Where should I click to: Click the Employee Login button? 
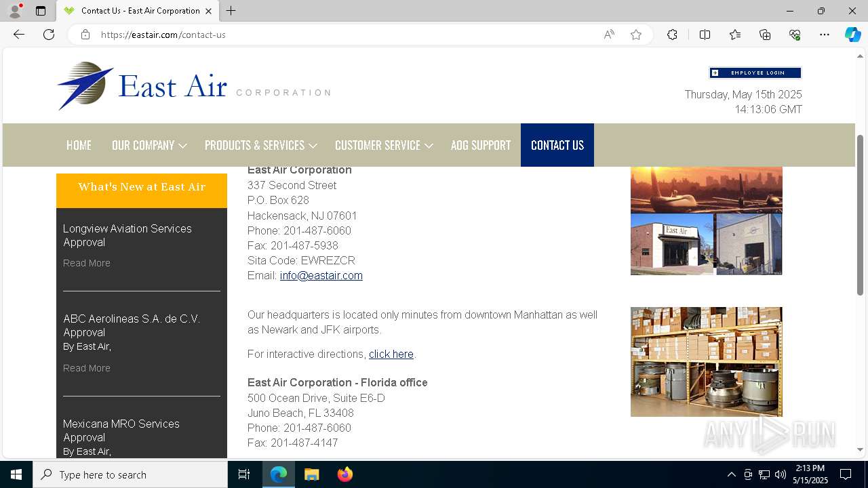[755, 73]
